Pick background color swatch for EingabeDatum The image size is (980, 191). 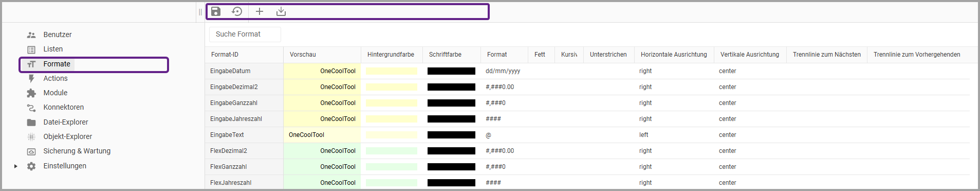click(392, 71)
